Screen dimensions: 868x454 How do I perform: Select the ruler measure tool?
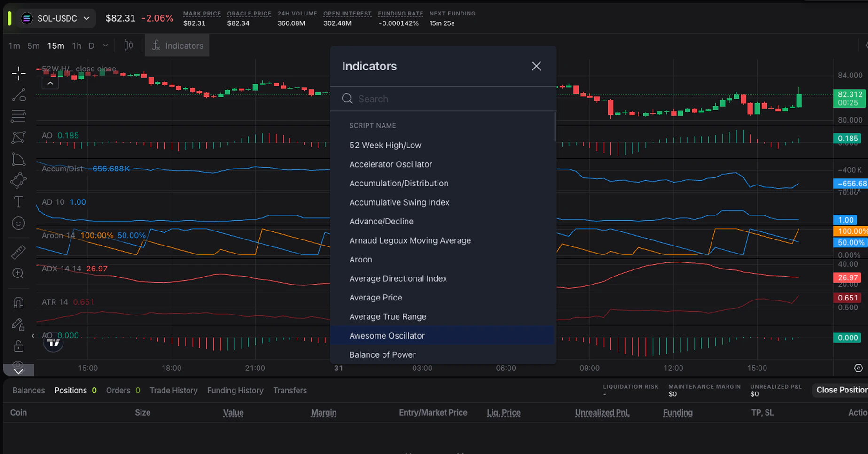[x=18, y=252]
